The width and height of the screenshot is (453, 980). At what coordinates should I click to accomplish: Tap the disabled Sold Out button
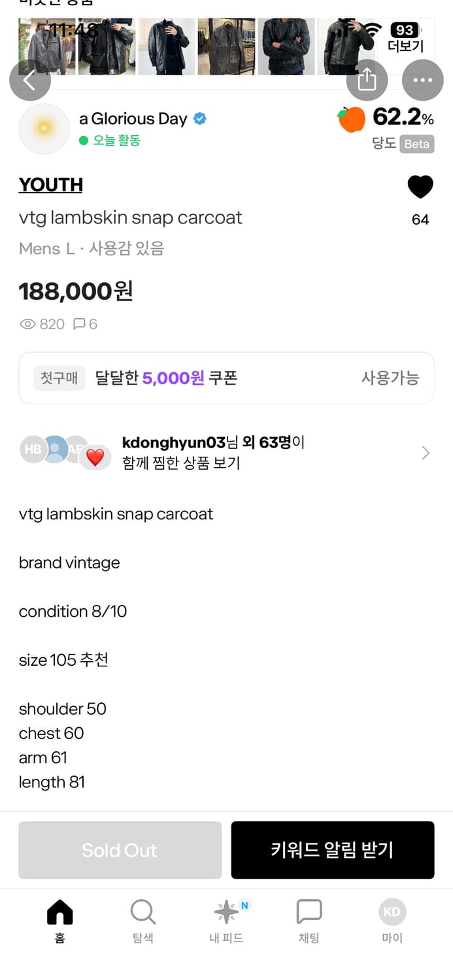120,850
